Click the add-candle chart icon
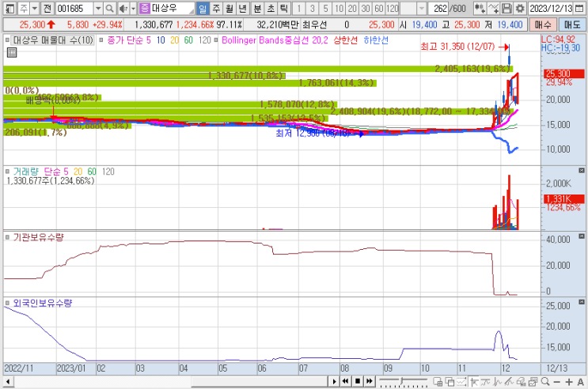 click(x=480, y=8)
